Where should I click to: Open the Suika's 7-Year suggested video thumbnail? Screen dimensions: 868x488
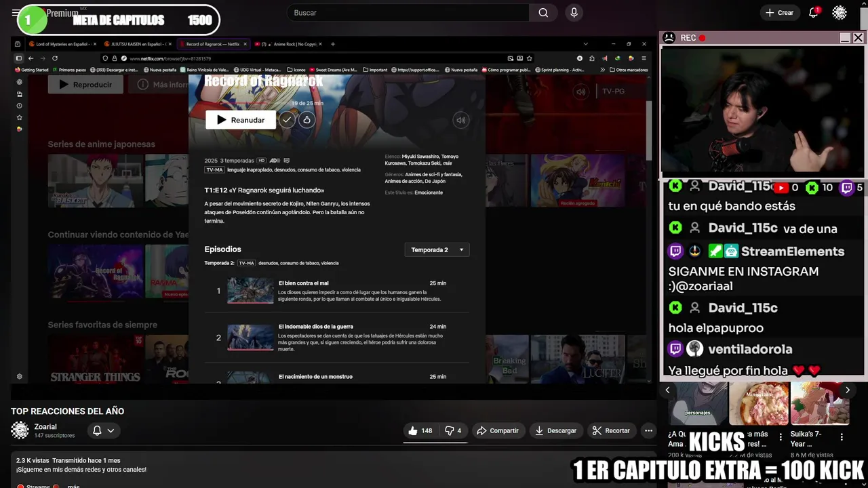[x=819, y=403]
